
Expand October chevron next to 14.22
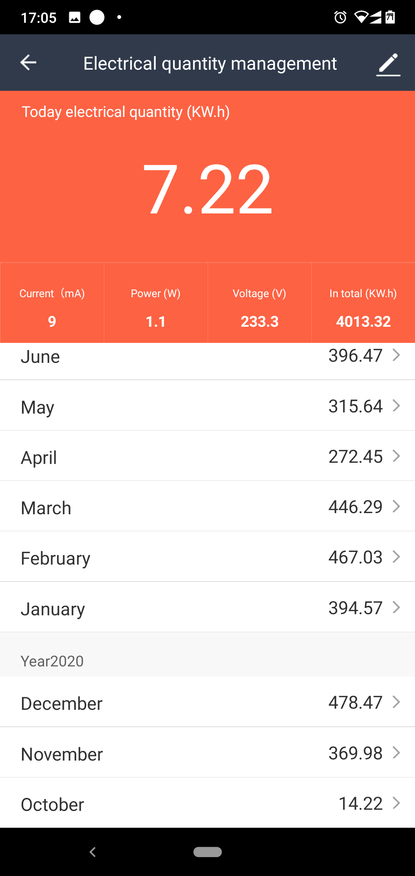tap(397, 803)
